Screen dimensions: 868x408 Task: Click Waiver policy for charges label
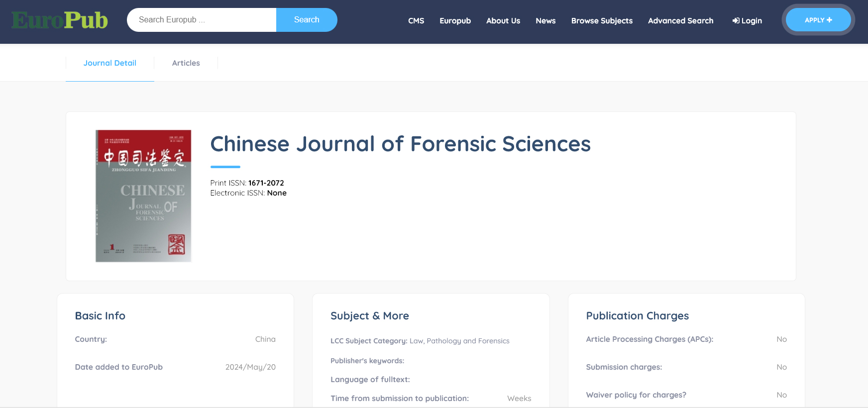(636, 395)
